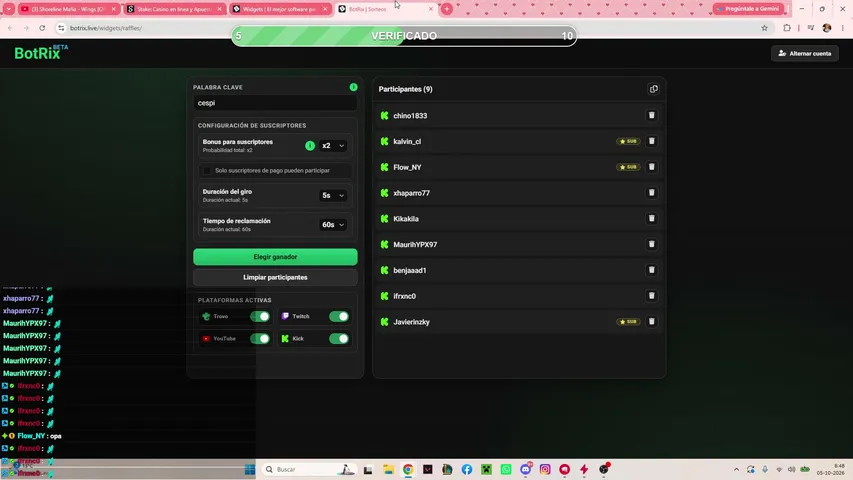
Task: Click SUB badge on kalvin_cl row
Action: (628, 141)
